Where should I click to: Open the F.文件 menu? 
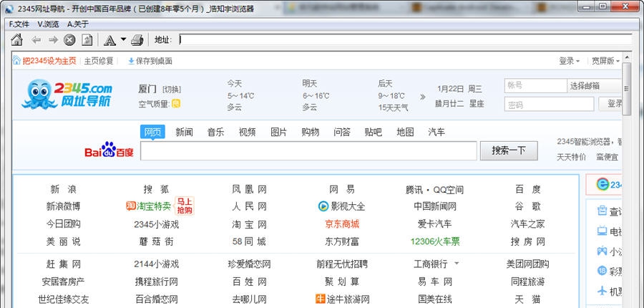point(19,24)
